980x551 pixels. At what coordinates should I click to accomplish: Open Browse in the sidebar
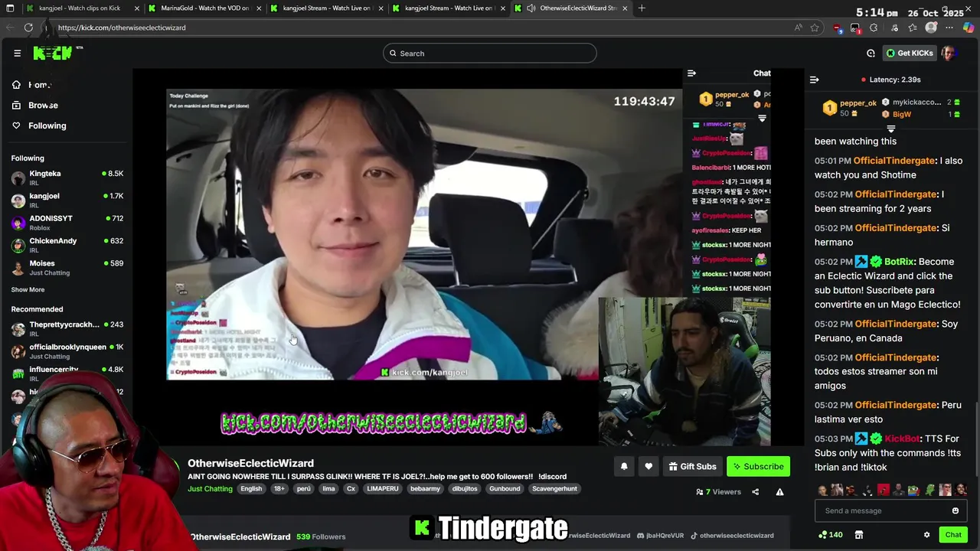coord(34,105)
